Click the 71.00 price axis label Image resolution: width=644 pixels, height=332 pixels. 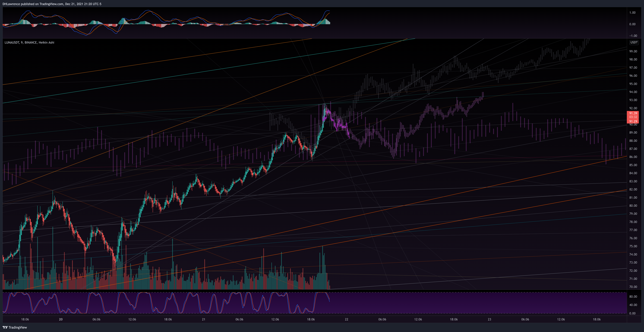pos(633,279)
